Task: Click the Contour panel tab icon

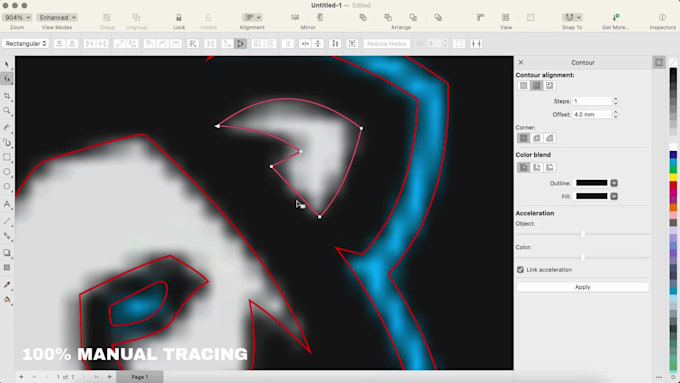Action: tap(659, 62)
